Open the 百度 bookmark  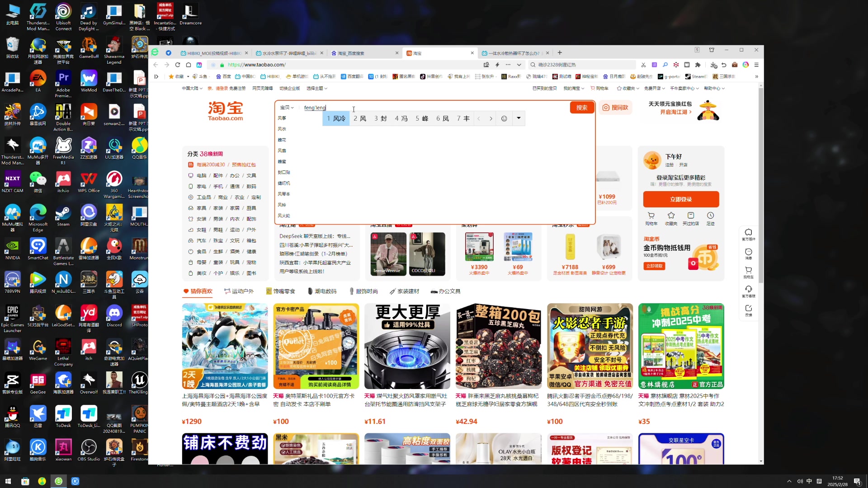[x=223, y=76]
